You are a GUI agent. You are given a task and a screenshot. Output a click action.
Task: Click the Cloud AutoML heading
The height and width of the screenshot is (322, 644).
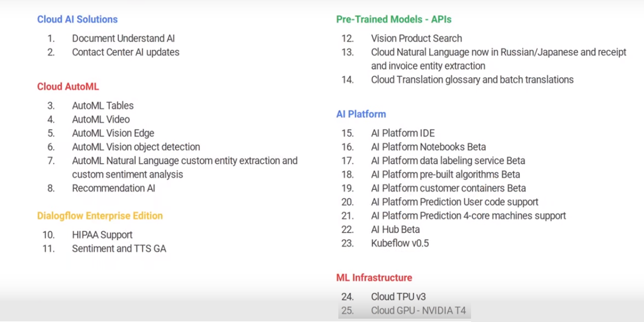tap(68, 87)
